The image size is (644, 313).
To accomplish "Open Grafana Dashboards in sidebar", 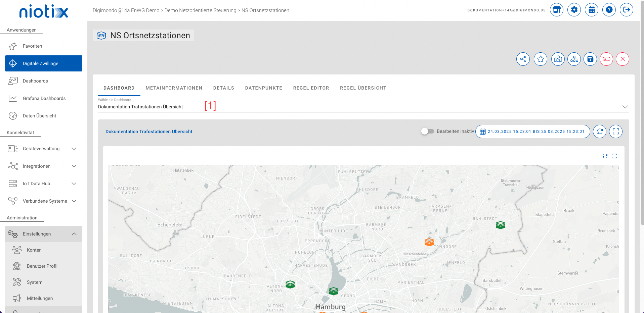I will [x=44, y=98].
